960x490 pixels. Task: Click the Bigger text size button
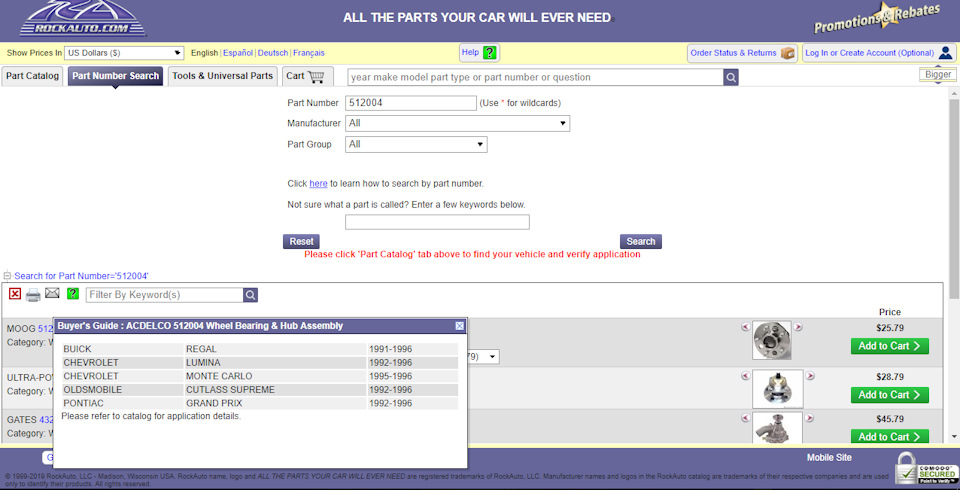(938, 74)
